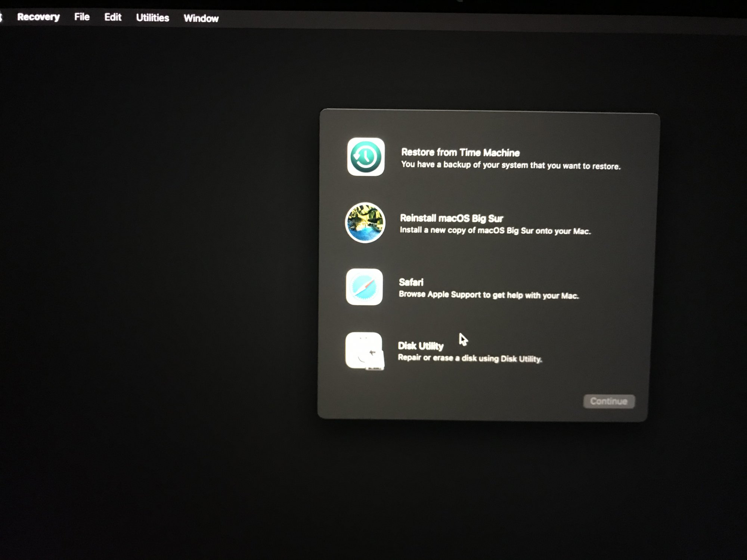Click 'Browse Apple Support to get help' description

[x=489, y=295]
